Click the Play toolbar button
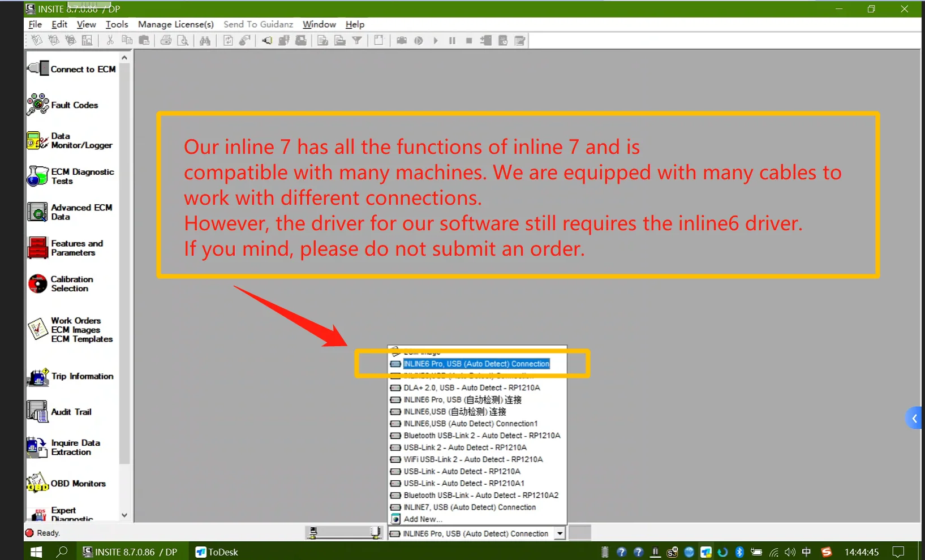925x560 pixels. pos(436,40)
